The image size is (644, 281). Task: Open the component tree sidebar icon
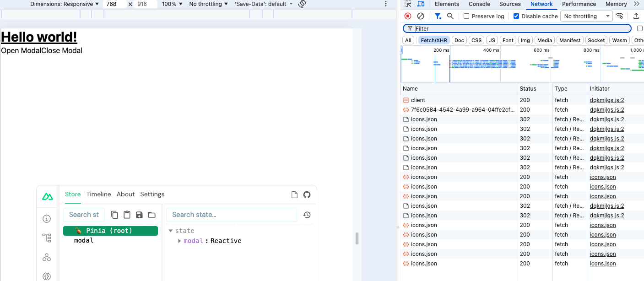[x=47, y=238]
